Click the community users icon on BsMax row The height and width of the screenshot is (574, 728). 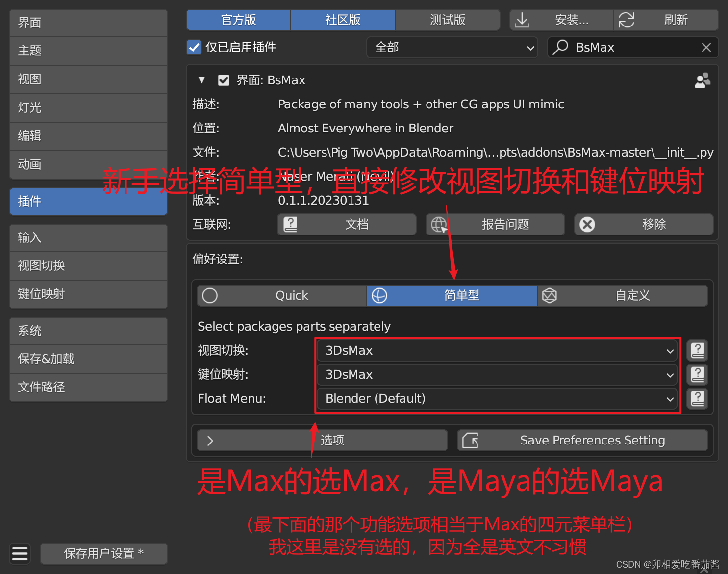[x=703, y=80]
